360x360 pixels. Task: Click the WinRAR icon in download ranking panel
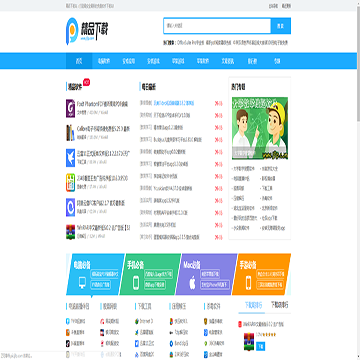249,343
